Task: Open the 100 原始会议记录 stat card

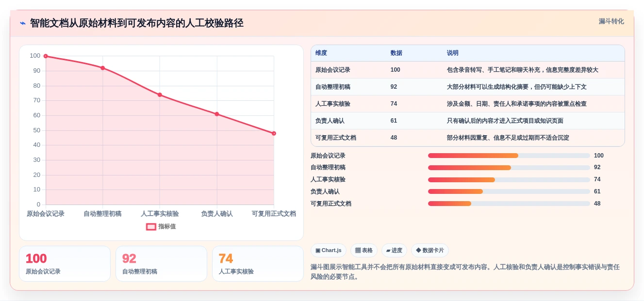Action: tap(65, 264)
